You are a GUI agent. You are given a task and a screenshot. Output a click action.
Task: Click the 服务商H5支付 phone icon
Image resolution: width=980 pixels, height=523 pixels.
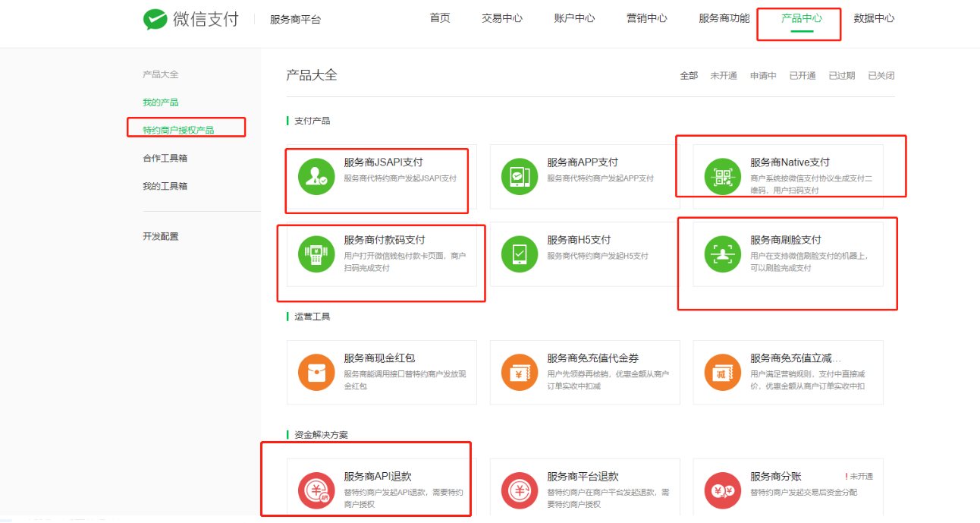tap(520, 254)
